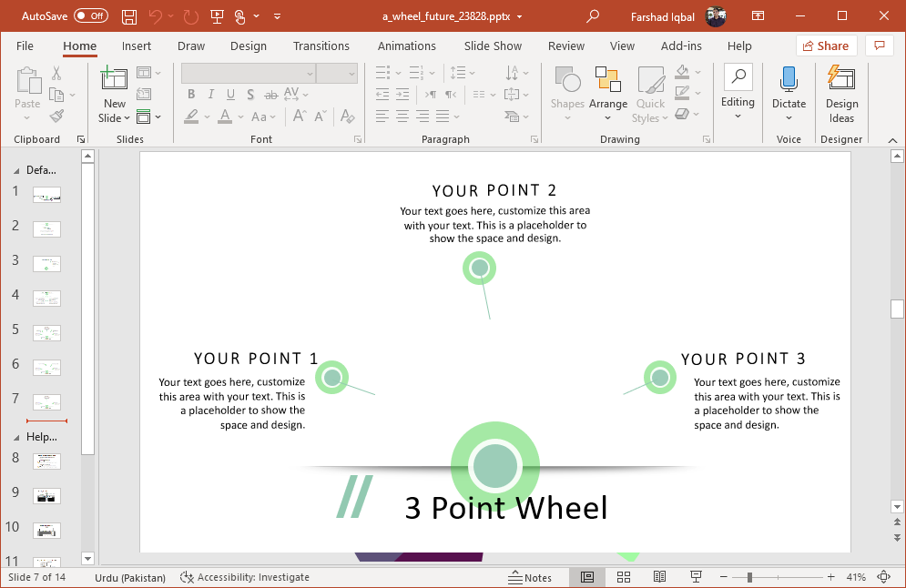Click the Save icon in title bar

[x=129, y=16]
